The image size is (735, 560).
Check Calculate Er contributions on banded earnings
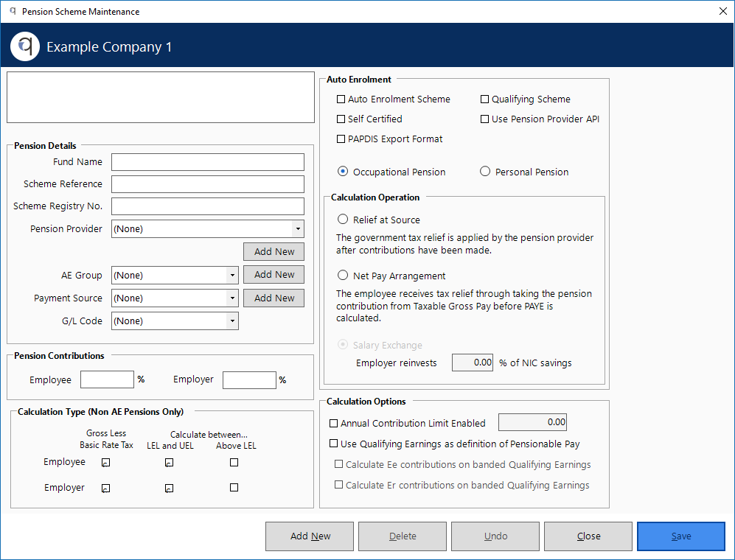pos(338,485)
